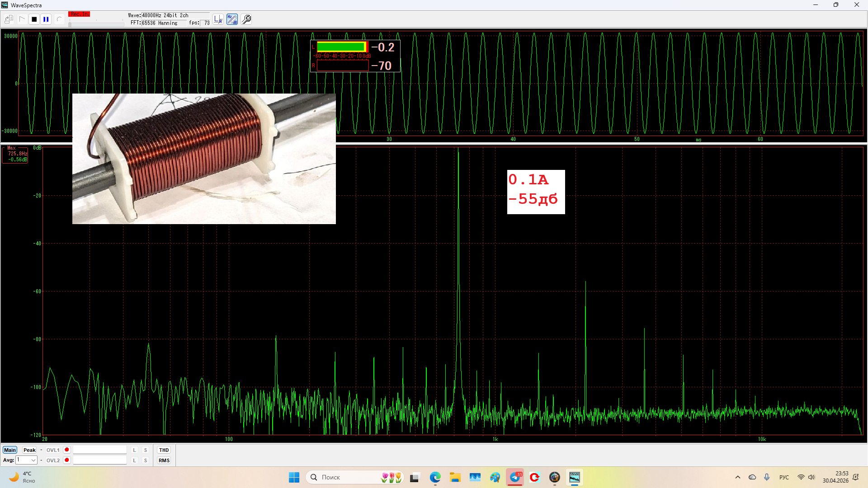Pause the capture with the blue pause button
Viewport: 868px width, 488px height.
(46, 19)
